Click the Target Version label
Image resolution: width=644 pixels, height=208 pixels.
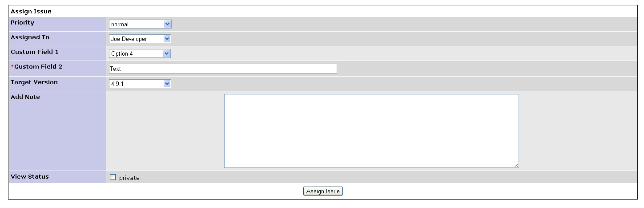pos(34,82)
